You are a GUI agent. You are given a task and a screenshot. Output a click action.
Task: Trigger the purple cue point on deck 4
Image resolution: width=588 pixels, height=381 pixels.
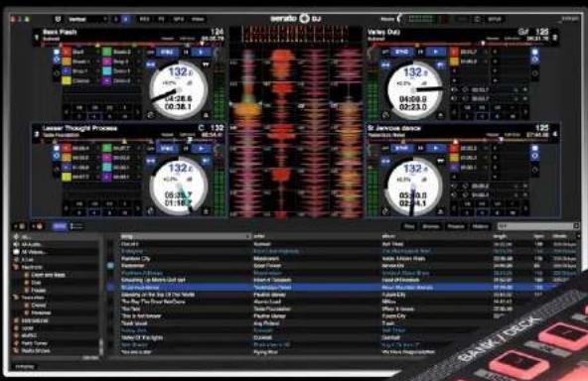[x=454, y=167]
